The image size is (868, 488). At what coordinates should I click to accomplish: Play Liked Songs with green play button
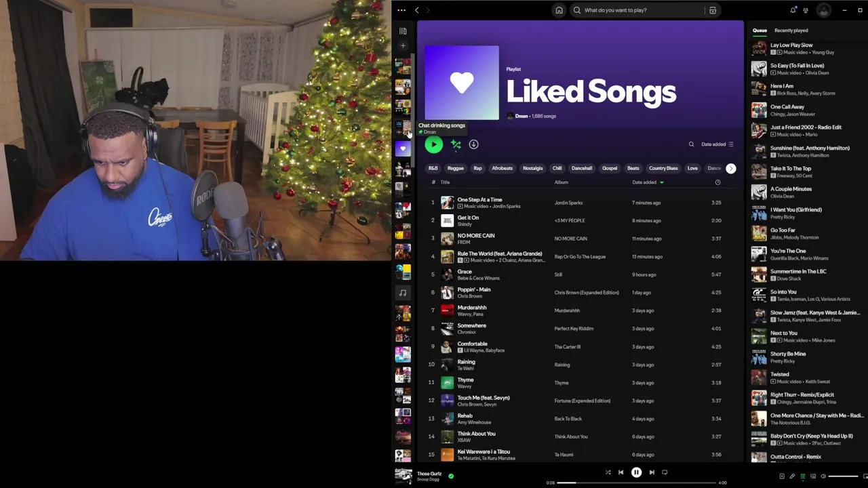pyautogui.click(x=433, y=144)
